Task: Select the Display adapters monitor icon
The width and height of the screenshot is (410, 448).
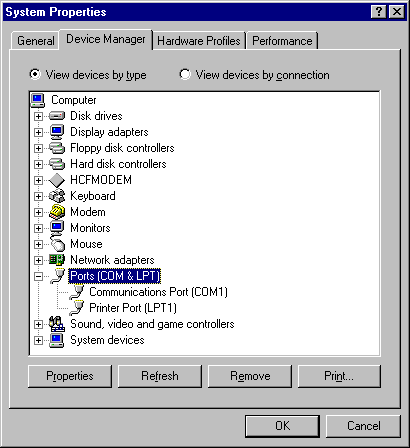Action: pos(57,132)
